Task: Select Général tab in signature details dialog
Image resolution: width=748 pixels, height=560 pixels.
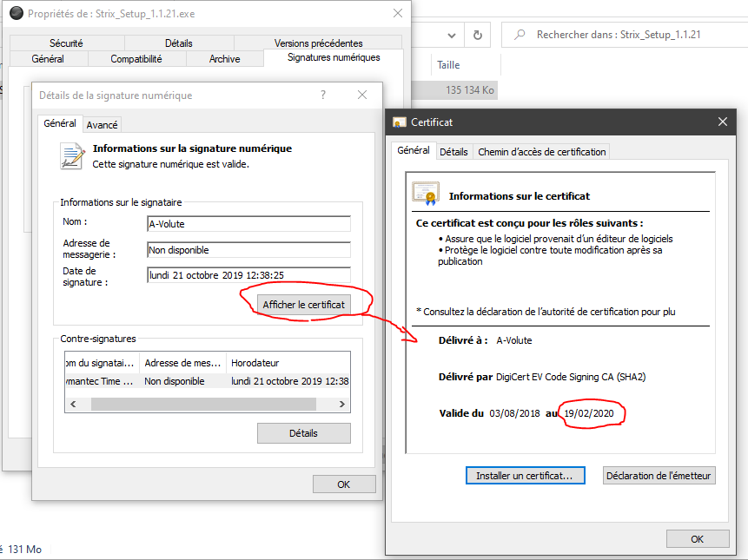Action: tap(60, 123)
